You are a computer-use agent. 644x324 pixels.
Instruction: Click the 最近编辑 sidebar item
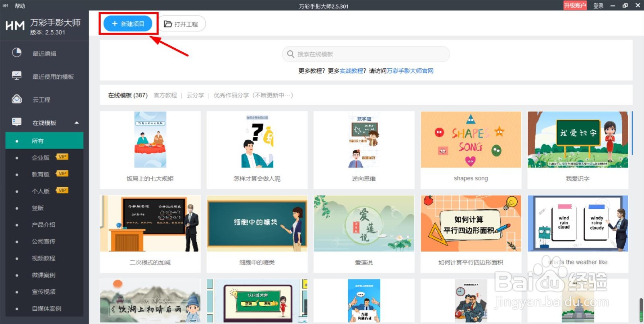(44, 53)
